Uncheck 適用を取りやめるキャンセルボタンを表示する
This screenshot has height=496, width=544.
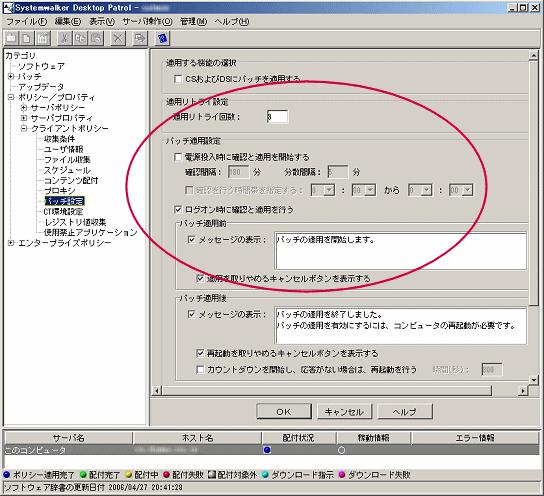[200, 278]
